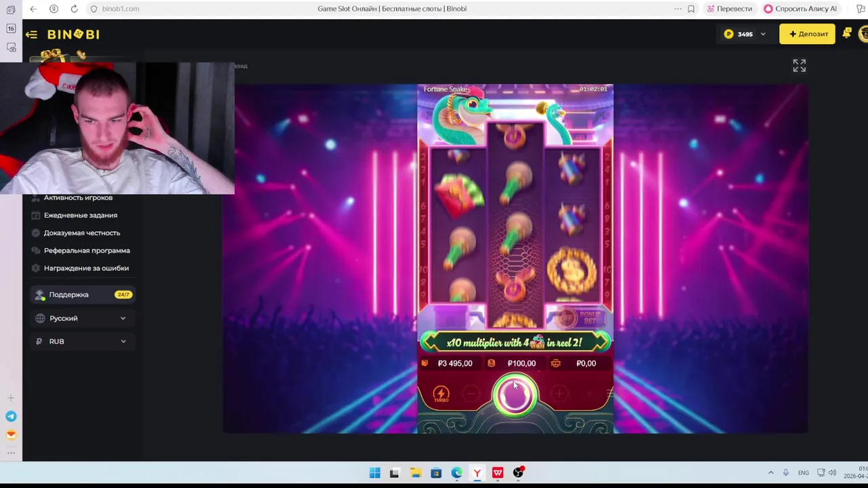Open the site protection shield icon
This screenshot has height=488, width=868.
pos(94,9)
